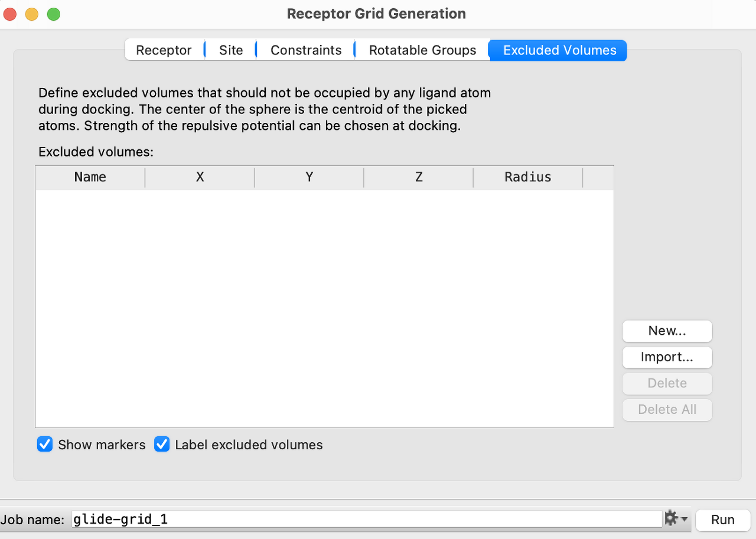Select the Rotatable Groups tab
The height and width of the screenshot is (539, 756).
(422, 50)
